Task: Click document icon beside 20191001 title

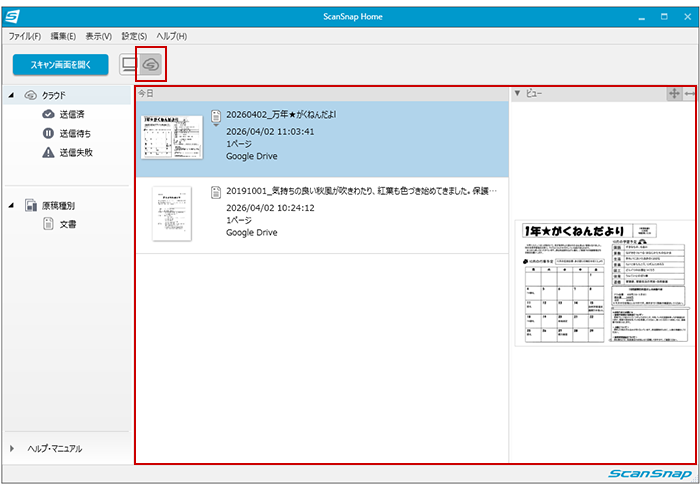Action: click(216, 192)
